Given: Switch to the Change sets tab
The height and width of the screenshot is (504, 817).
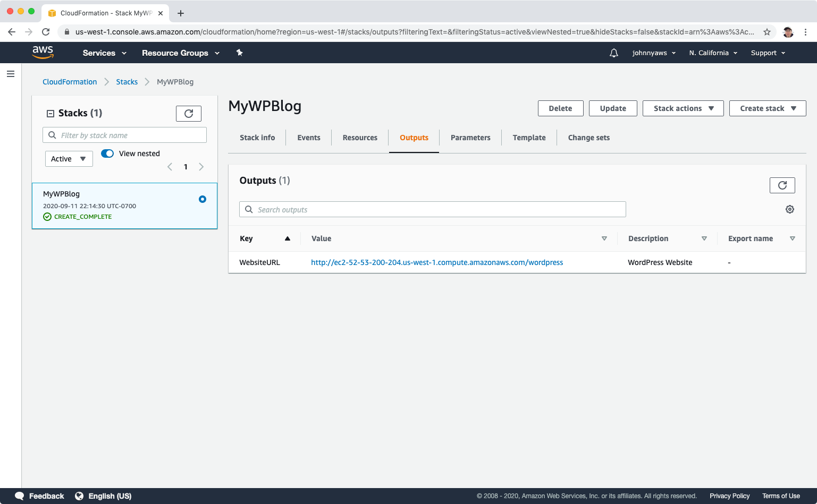Looking at the screenshot, I should coord(589,138).
